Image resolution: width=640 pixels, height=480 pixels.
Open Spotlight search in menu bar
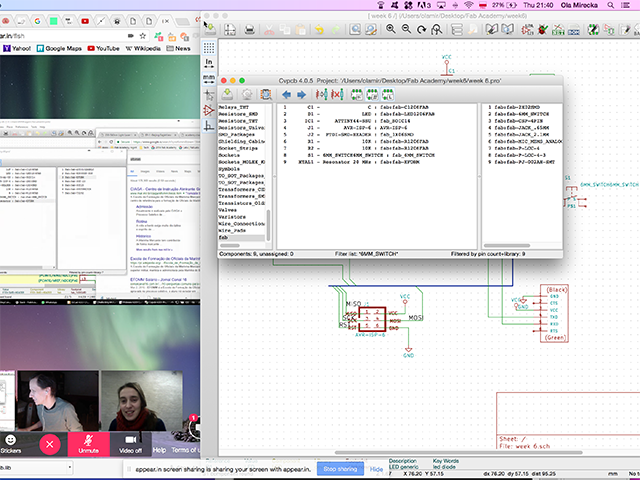[611, 5]
